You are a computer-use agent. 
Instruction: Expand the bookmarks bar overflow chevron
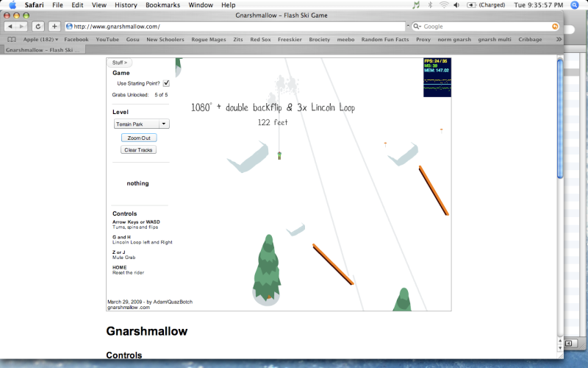pos(559,39)
